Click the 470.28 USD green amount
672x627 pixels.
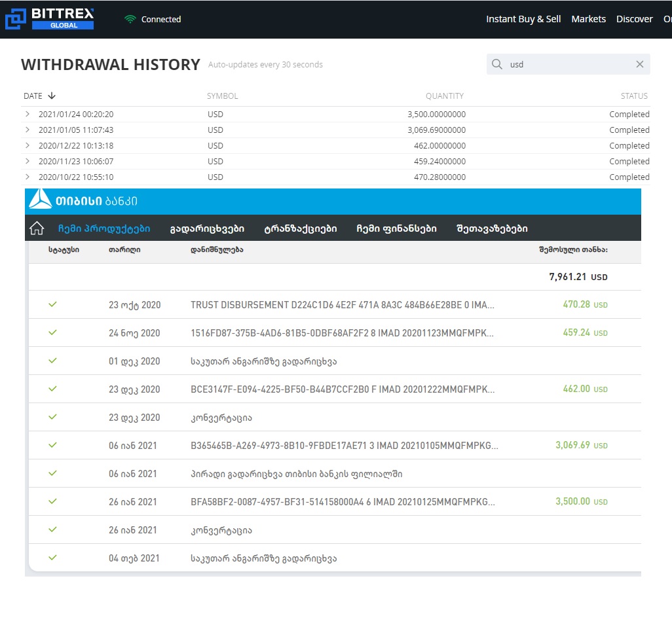[x=585, y=304]
